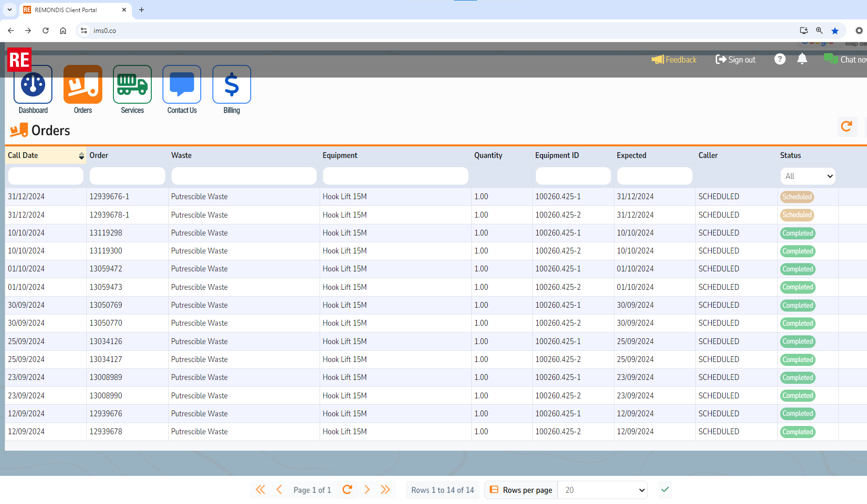Click the Equipment ID column header
The width and height of the screenshot is (867, 504).
point(557,156)
